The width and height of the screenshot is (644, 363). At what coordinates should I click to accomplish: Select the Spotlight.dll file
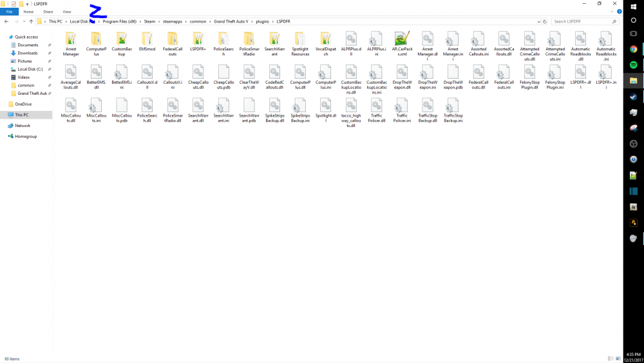pos(326,111)
